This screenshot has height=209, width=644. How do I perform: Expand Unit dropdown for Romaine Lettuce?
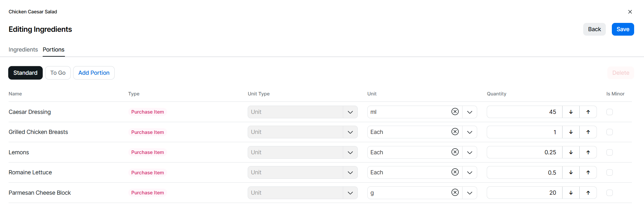470,172
